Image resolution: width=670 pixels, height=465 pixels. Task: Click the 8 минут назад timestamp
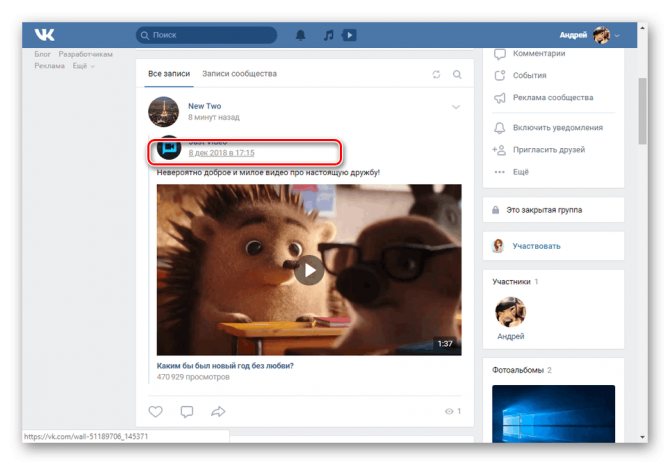[214, 117]
